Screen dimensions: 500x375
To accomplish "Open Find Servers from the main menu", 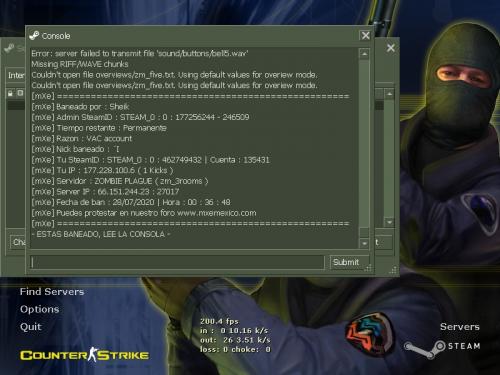I will 52,292.
